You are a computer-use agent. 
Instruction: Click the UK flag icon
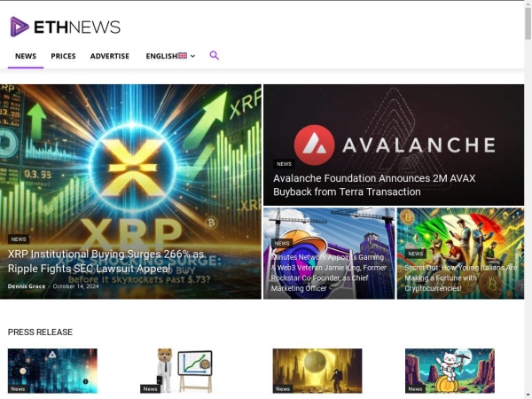[x=182, y=56]
